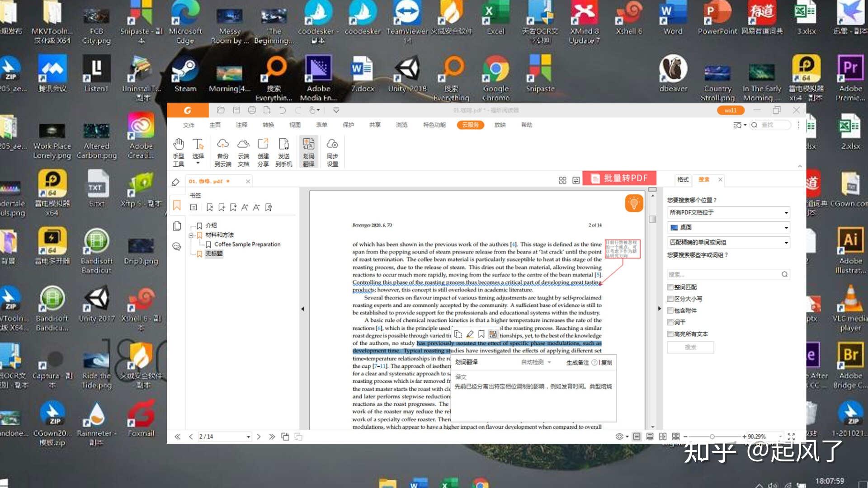Open the Bookmarks panel in the left sidebar

[177, 206]
